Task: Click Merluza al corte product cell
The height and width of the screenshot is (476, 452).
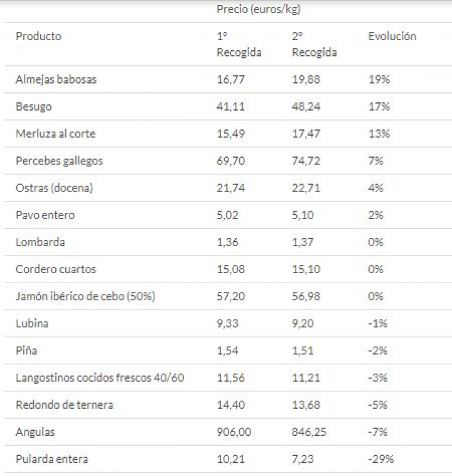Action: point(55,134)
